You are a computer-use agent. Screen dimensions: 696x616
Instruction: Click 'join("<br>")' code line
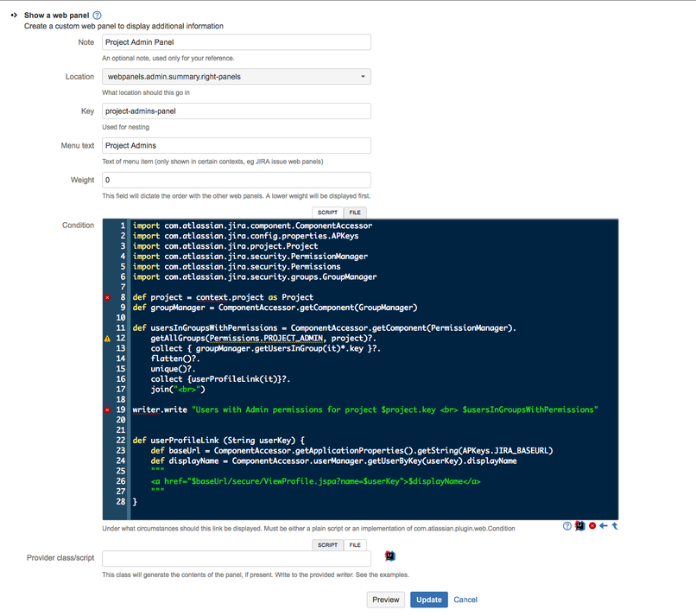click(178, 389)
